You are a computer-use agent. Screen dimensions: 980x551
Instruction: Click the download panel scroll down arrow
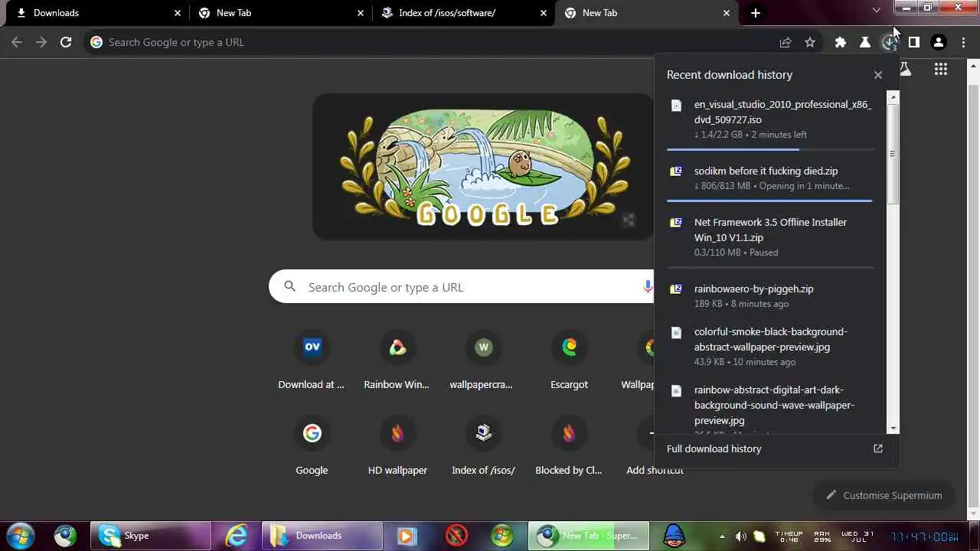(893, 429)
